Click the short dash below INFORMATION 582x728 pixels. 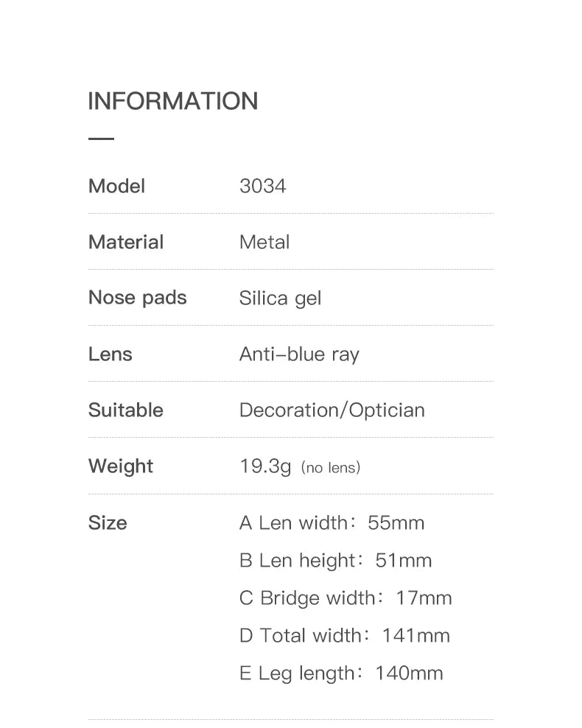click(x=101, y=138)
